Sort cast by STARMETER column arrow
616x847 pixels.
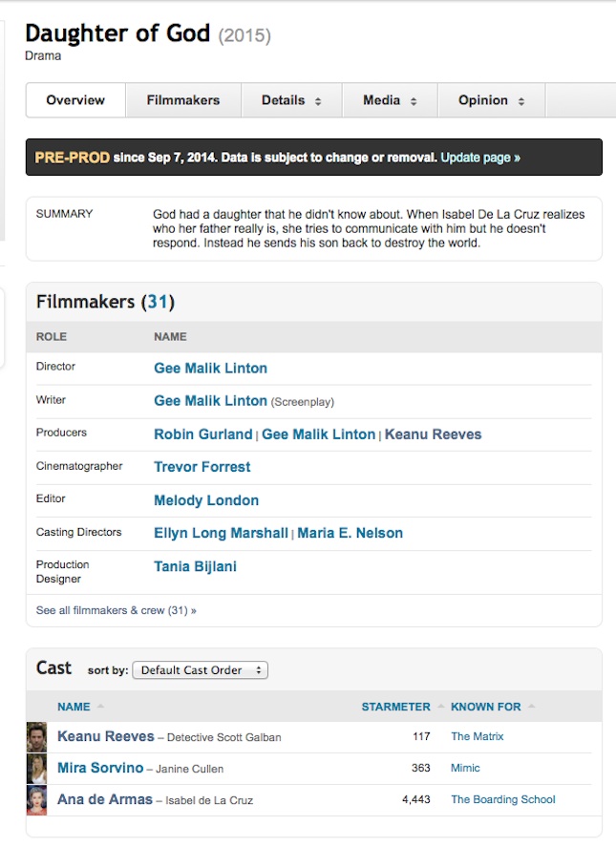(441, 707)
